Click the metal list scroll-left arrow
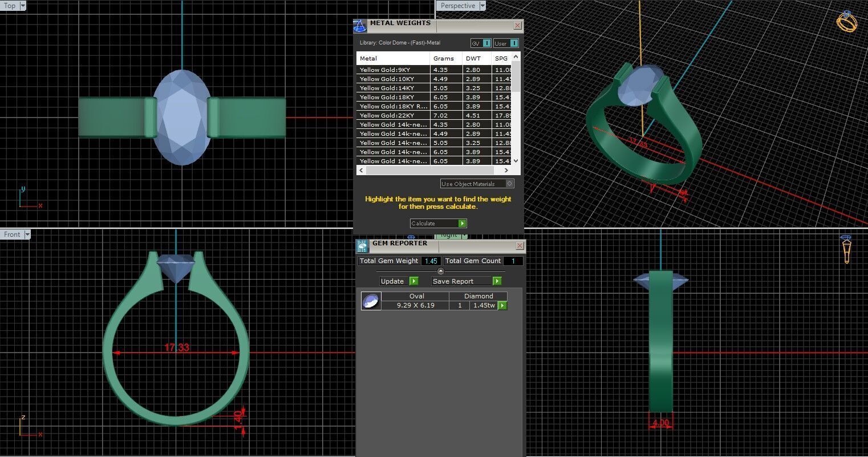868x457 pixels. click(x=361, y=170)
